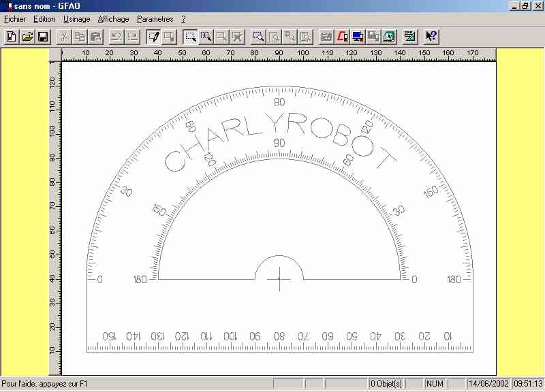Open the Edition menu

pyautogui.click(x=44, y=19)
